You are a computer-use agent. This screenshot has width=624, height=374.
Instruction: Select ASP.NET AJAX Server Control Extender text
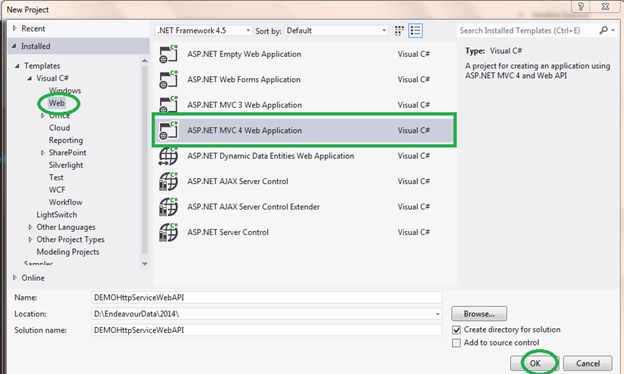coord(254,207)
